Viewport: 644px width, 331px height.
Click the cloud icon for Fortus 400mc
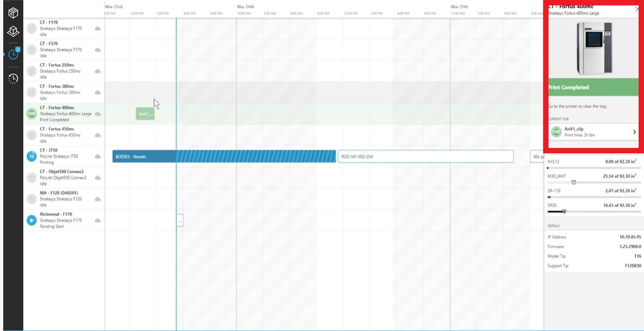click(x=98, y=114)
